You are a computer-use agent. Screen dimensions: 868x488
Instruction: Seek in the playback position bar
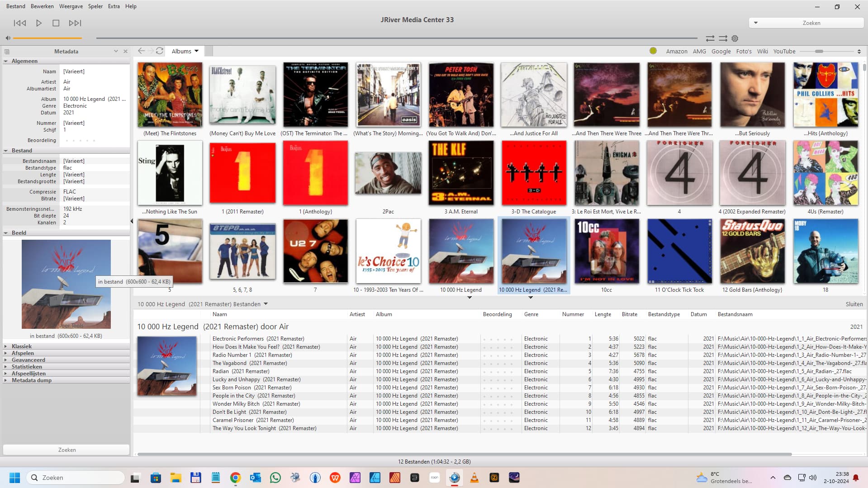click(397, 38)
